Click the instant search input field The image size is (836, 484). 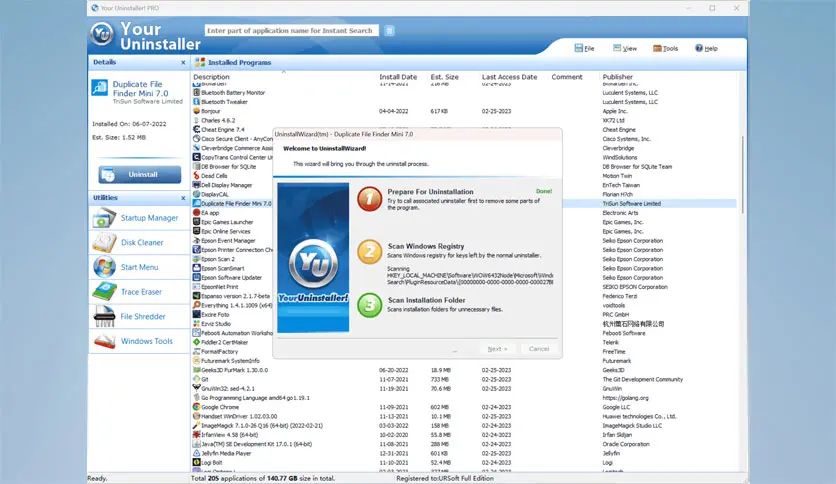(x=292, y=31)
